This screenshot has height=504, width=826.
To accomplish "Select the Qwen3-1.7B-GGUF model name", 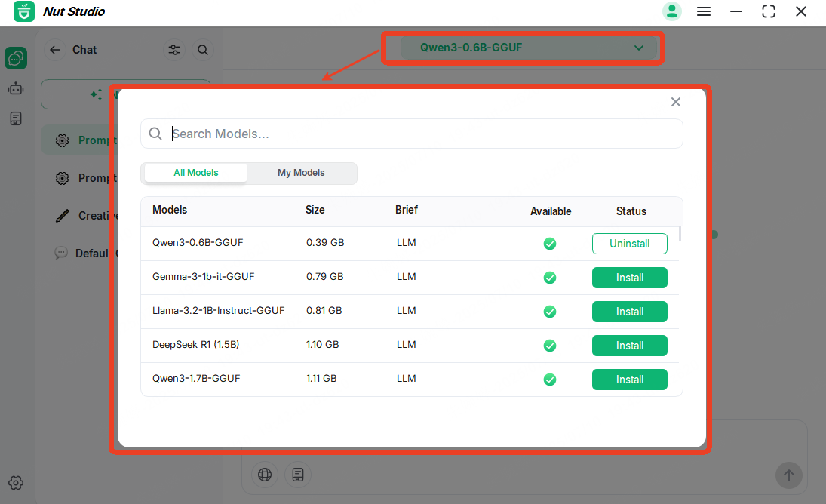I will [196, 379].
